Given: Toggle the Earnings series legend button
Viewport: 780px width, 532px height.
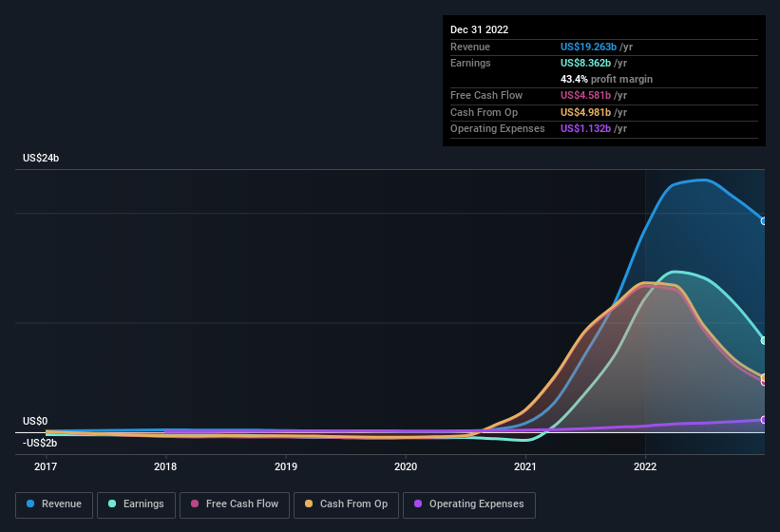Looking at the screenshot, I should pyautogui.click(x=136, y=504).
